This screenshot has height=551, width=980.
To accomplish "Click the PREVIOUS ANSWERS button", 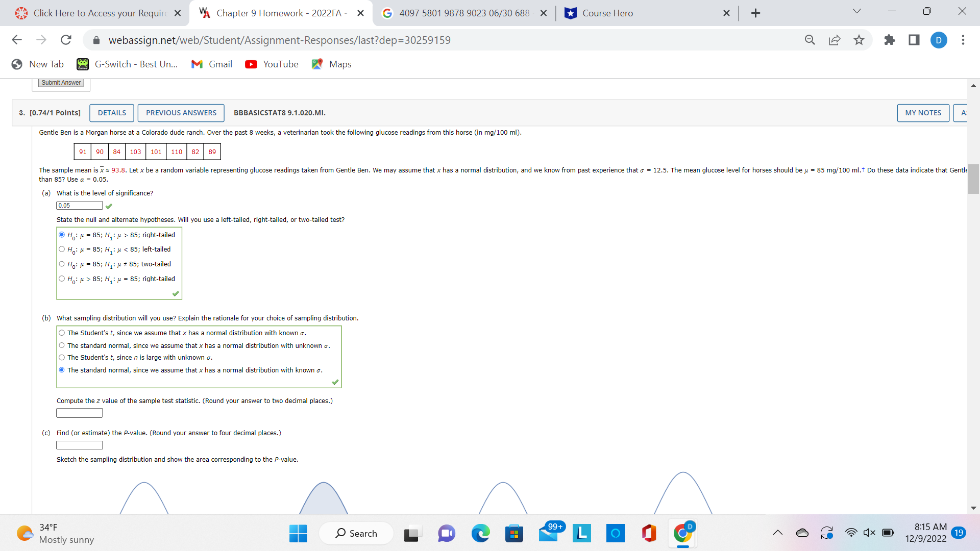I will click(x=181, y=113).
